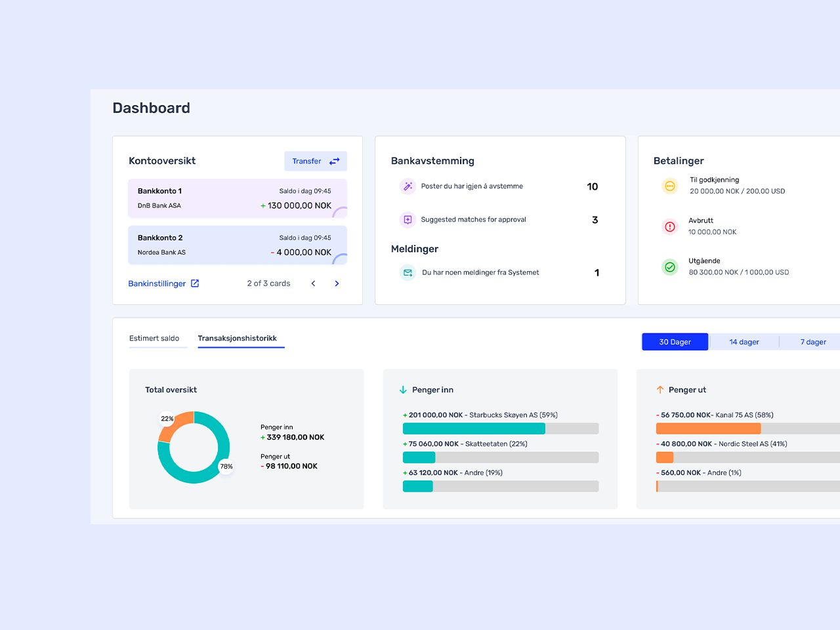
Task: Select the Transaksjonshistorikk tab
Action: [x=237, y=339]
